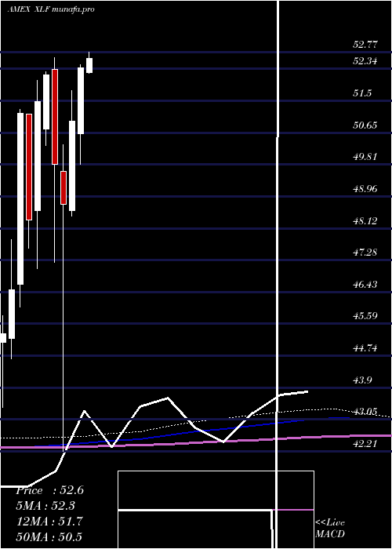This screenshot has width=392, height=549.
Task: Click the 48.96 price axis label
Action: [x=365, y=189]
